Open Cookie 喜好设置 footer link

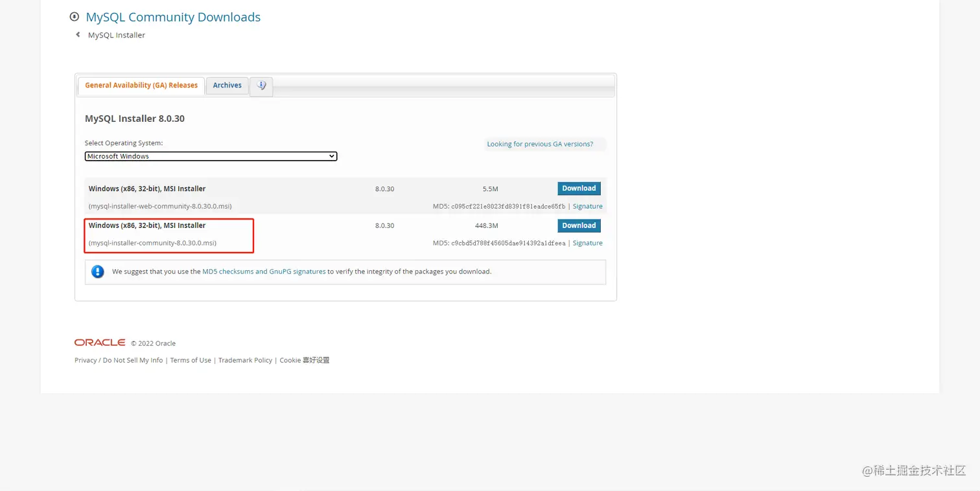(x=305, y=360)
